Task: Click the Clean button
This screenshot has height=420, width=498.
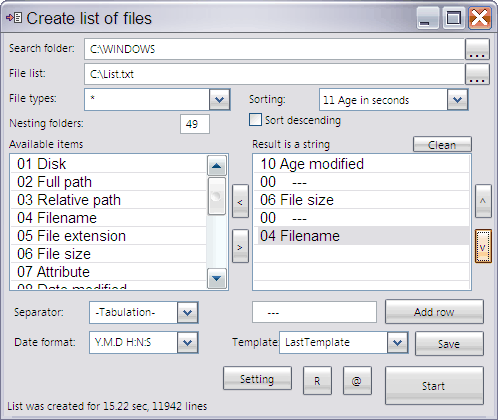Action: pyautogui.click(x=442, y=144)
